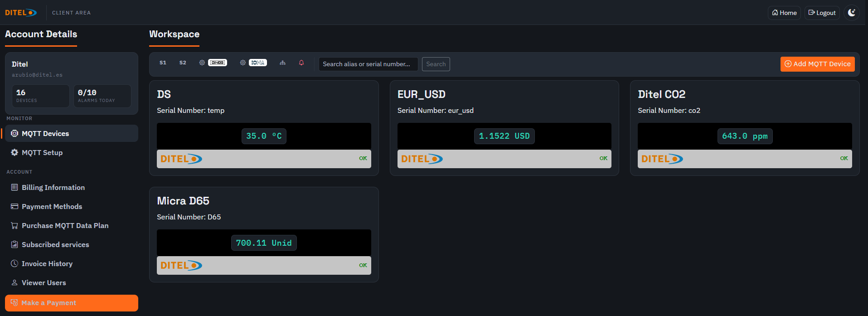Click the OK status on Ditel CO2 card
The image size is (868, 316).
click(844, 158)
